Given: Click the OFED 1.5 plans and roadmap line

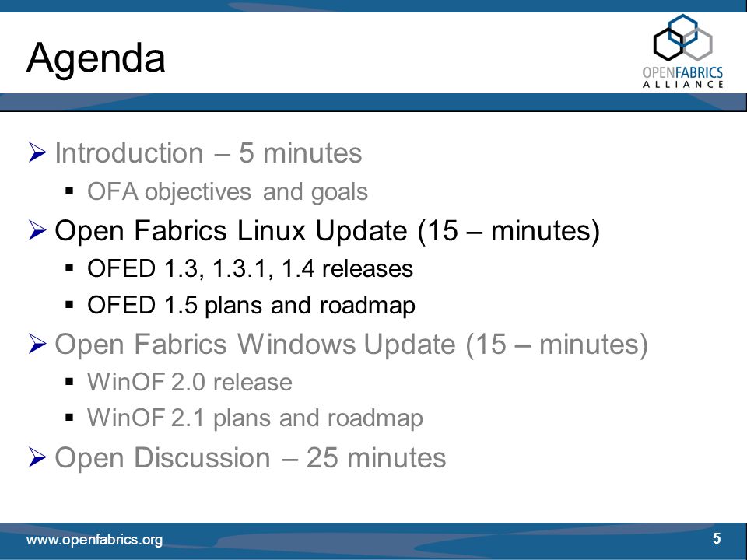Looking at the screenshot, I should click(x=251, y=306).
